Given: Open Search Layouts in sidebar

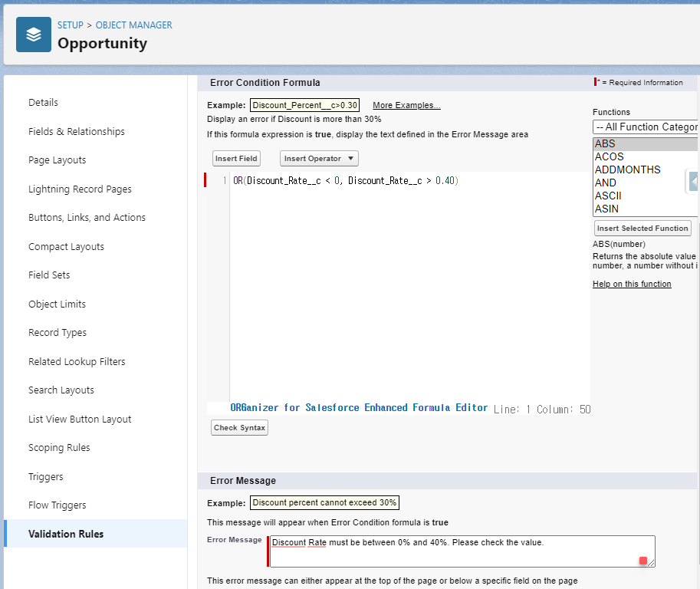Looking at the screenshot, I should pos(61,390).
